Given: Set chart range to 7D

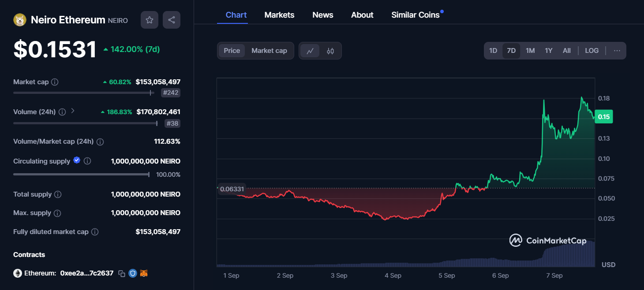Looking at the screenshot, I should tap(511, 51).
